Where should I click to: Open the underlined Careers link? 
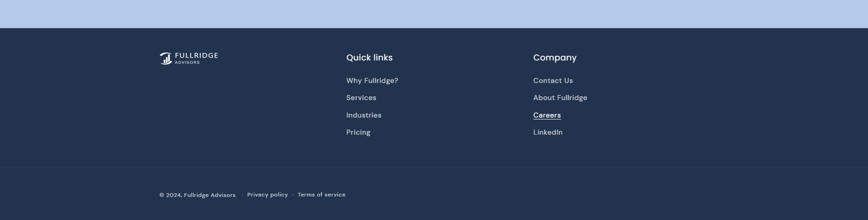[547, 115]
